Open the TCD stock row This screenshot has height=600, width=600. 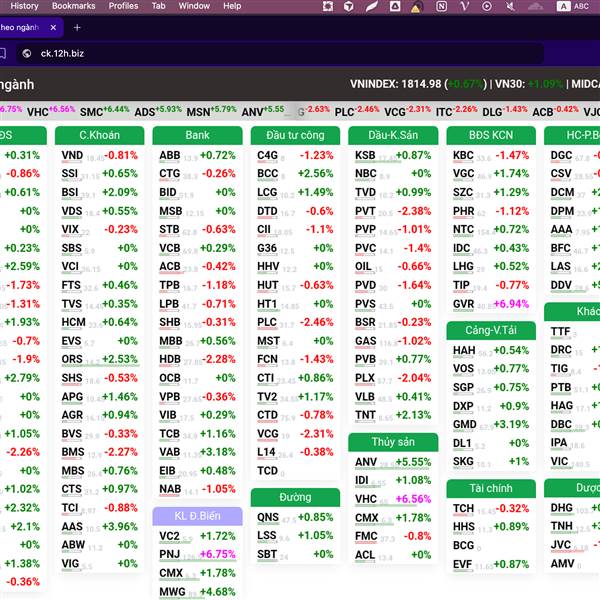pos(295,471)
